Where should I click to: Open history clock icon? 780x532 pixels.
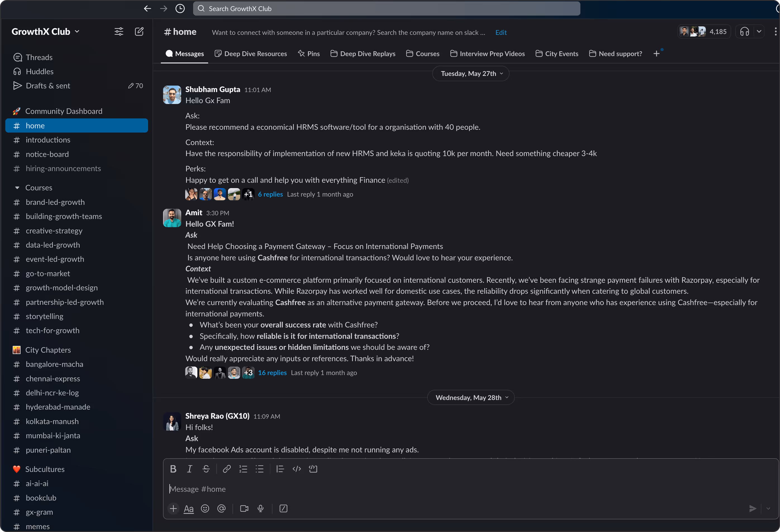[x=180, y=9]
